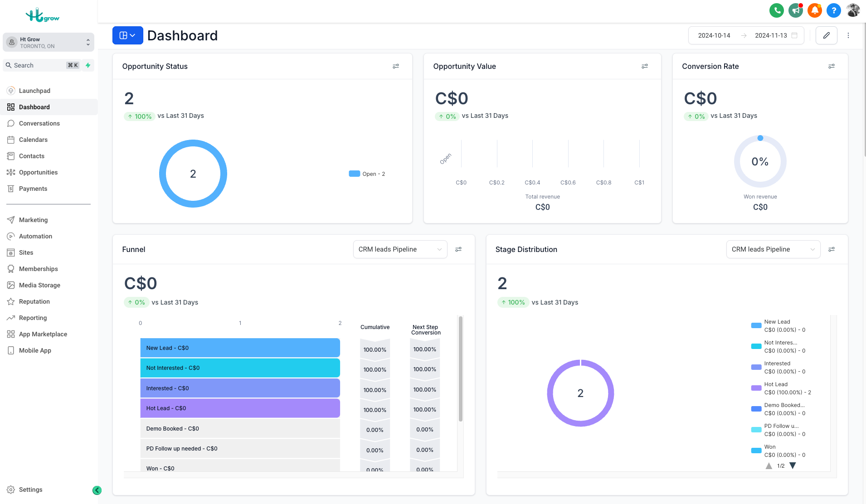Viewport: 866px width, 504px height.
Task: Click the sidebar Search field
Action: 42,65
